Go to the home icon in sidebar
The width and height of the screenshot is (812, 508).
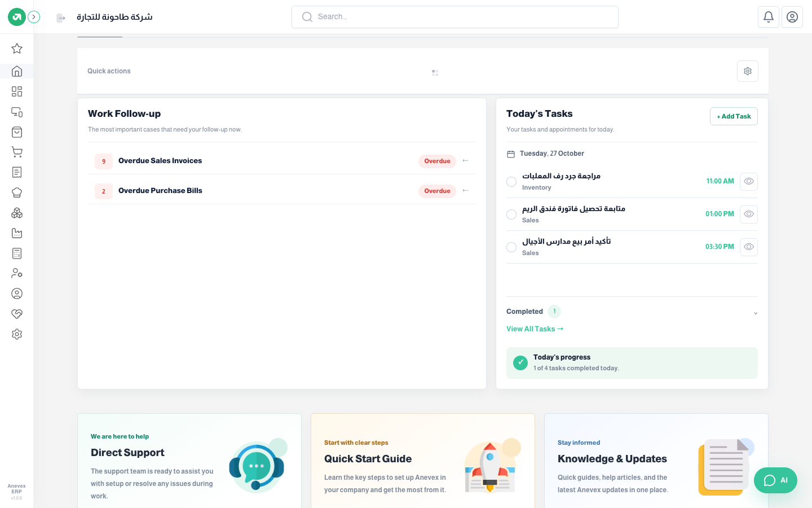pyautogui.click(x=17, y=71)
